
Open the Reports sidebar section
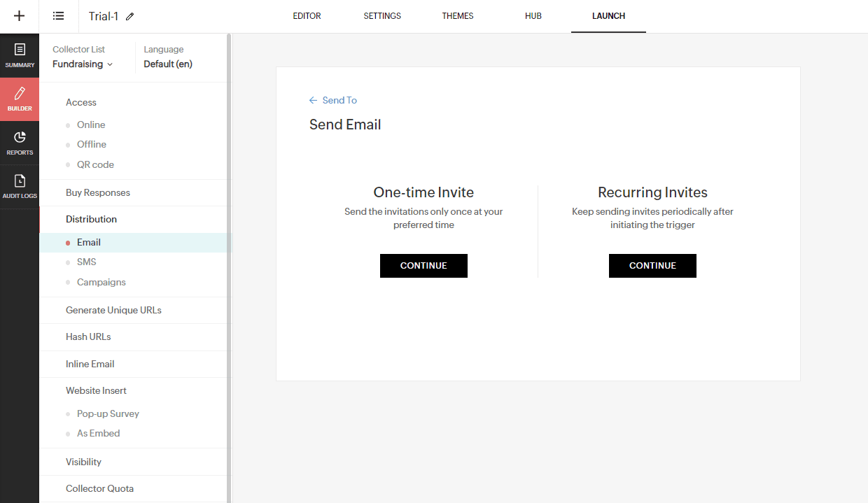(20, 143)
